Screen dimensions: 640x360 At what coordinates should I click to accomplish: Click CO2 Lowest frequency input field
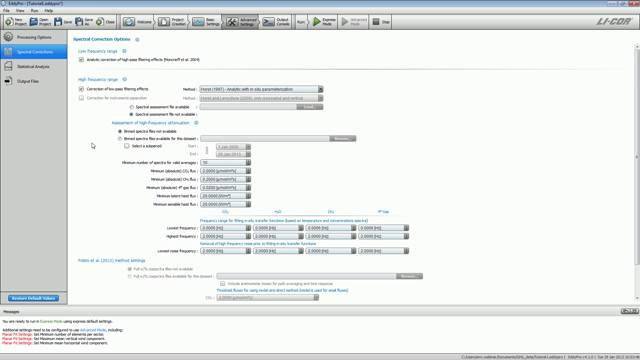(225, 228)
